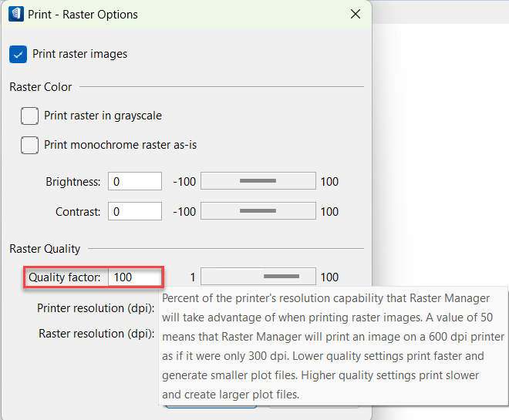The width and height of the screenshot is (509, 420).
Task: Click the Raster Quality section heading
Action: point(45,249)
